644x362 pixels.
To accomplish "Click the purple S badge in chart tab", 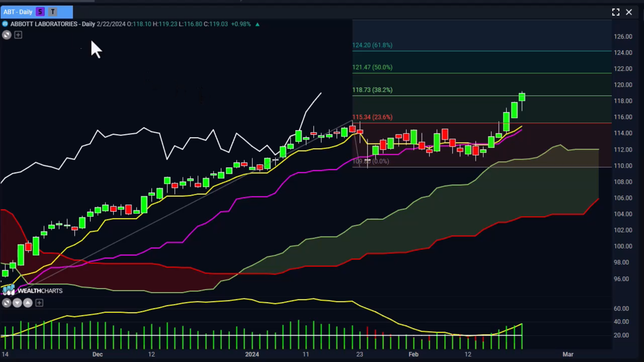I will pos(40,12).
